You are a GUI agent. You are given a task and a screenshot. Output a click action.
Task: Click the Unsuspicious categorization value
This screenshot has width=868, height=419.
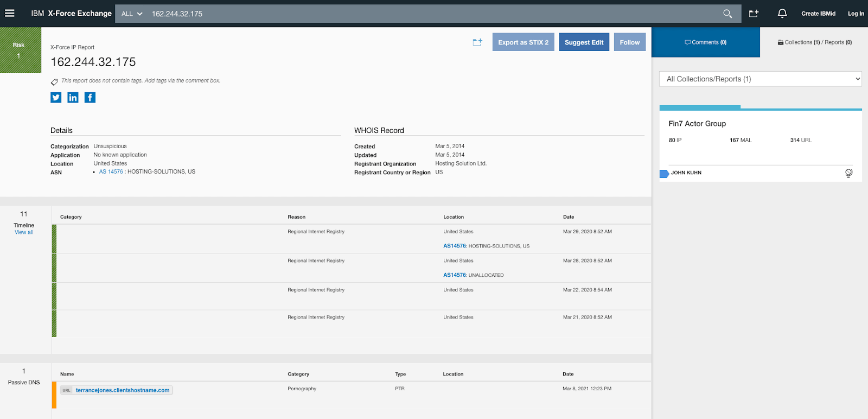click(x=110, y=147)
